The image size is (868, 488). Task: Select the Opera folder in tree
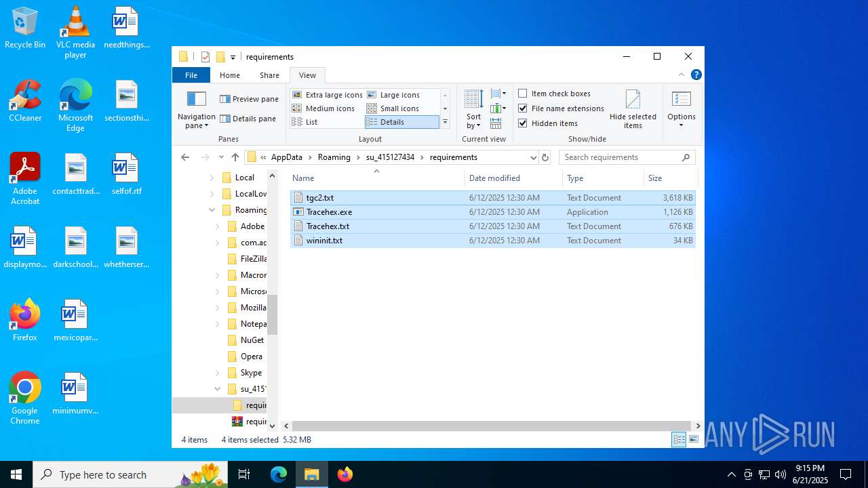point(245,357)
